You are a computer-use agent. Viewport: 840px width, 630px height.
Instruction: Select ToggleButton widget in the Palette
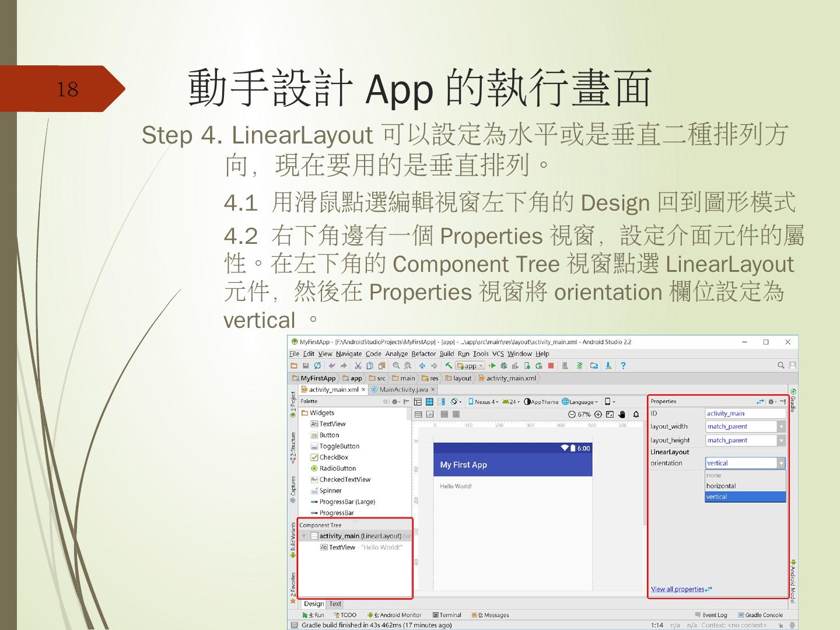point(339,446)
